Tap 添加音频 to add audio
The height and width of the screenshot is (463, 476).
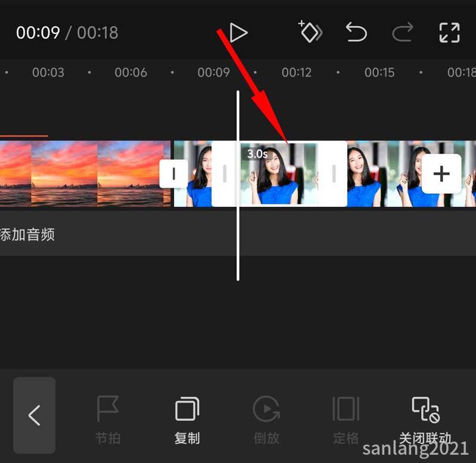(27, 234)
